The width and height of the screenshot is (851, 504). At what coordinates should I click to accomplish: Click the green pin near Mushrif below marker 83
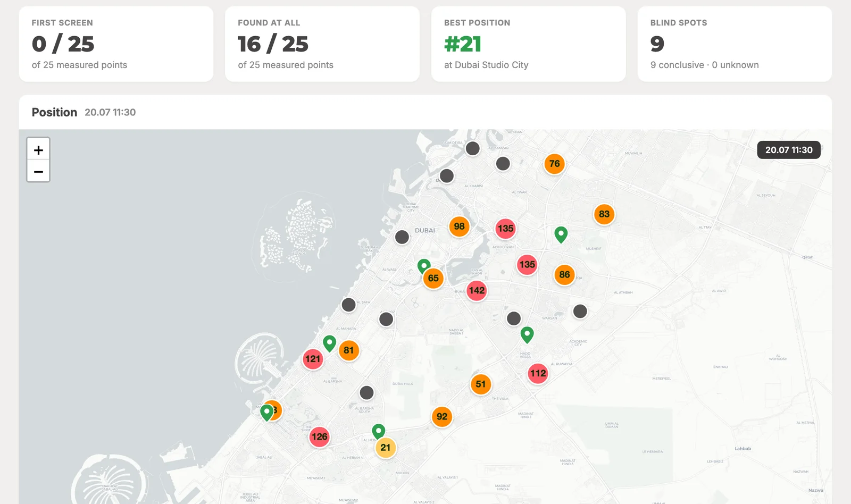click(x=561, y=234)
